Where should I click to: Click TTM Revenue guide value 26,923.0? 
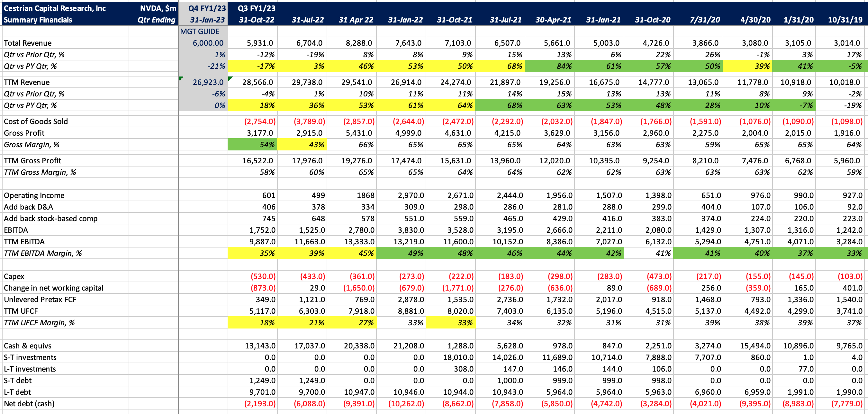point(203,82)
